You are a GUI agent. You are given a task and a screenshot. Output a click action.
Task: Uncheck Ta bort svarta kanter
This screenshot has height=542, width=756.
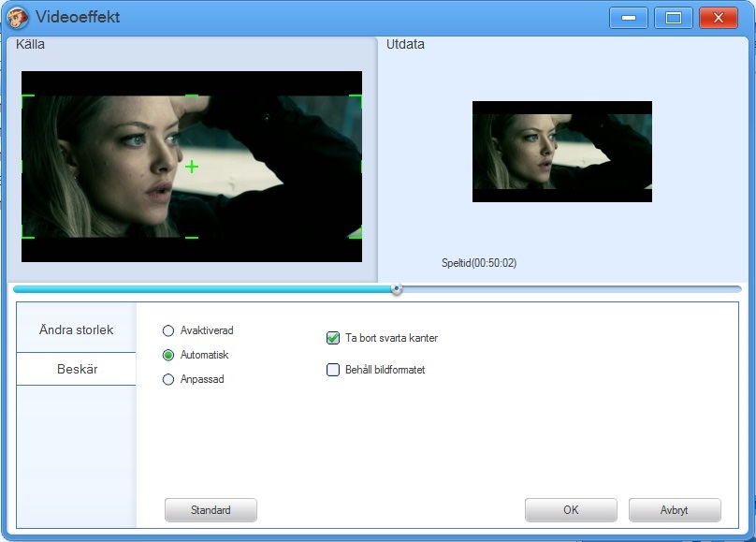(x=333, y=338)
